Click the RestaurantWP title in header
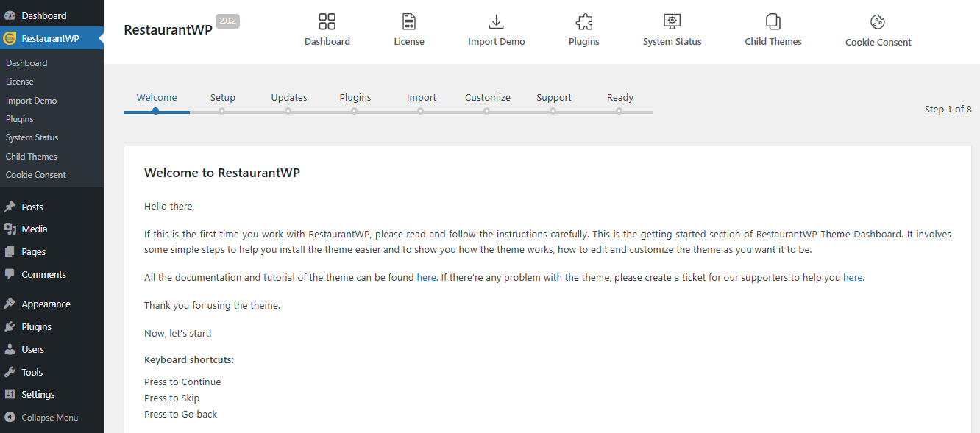Viewport: 980px width, 433px height. pyautogui.click(x=168, y=30)
